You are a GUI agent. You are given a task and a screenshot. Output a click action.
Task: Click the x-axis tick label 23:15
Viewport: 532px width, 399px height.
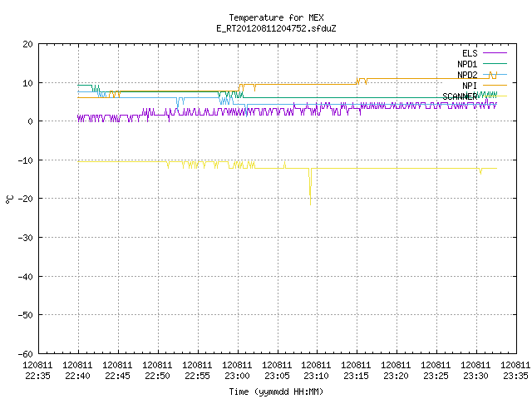click(x=357, y=376)
